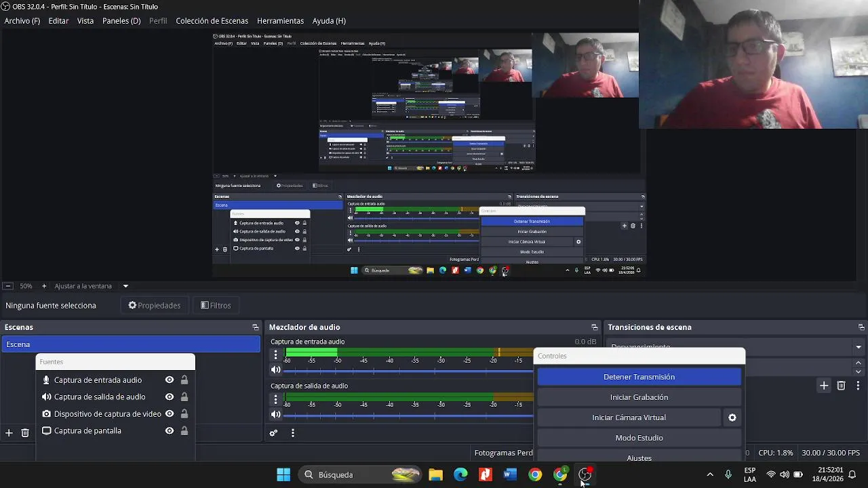Viewport: 868px width, 488px height.
Task: Open virtual camera settings gear icon
Action: coord(732,418)
